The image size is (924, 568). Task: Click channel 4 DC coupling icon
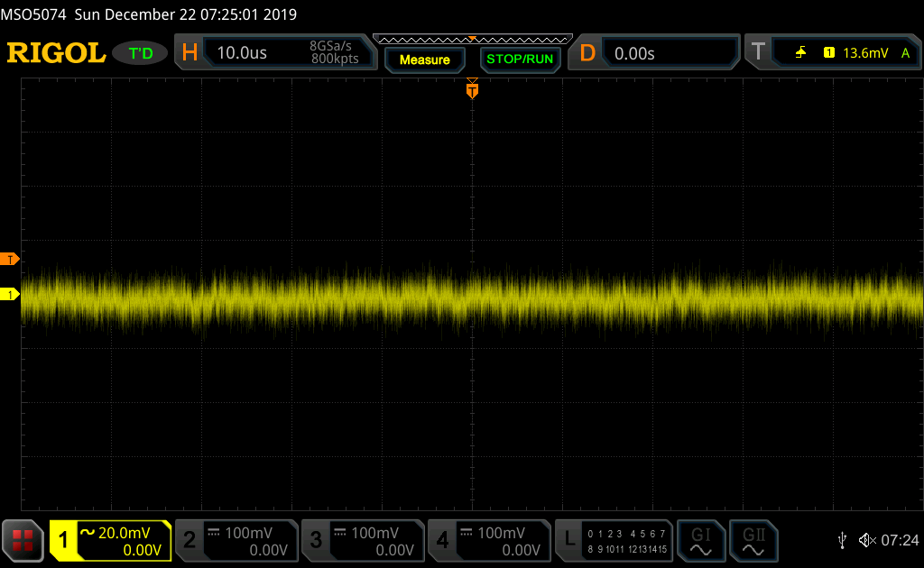[467, 533]
